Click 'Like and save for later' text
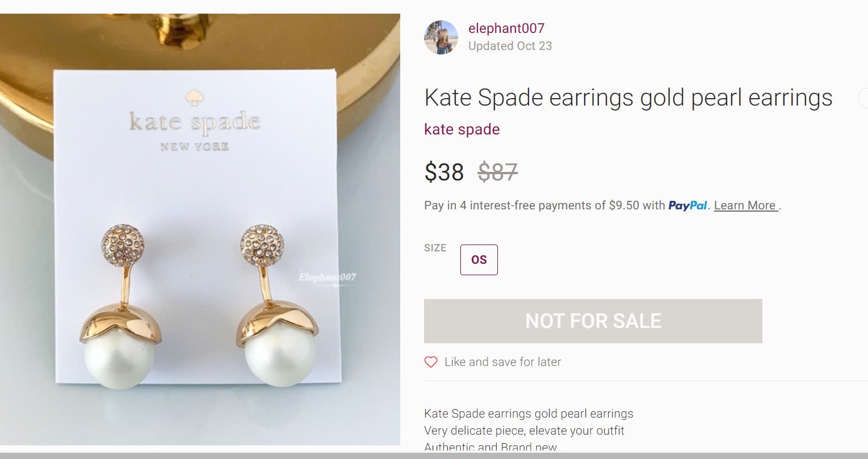The image size is (868, 459). [x=502, y=362]
